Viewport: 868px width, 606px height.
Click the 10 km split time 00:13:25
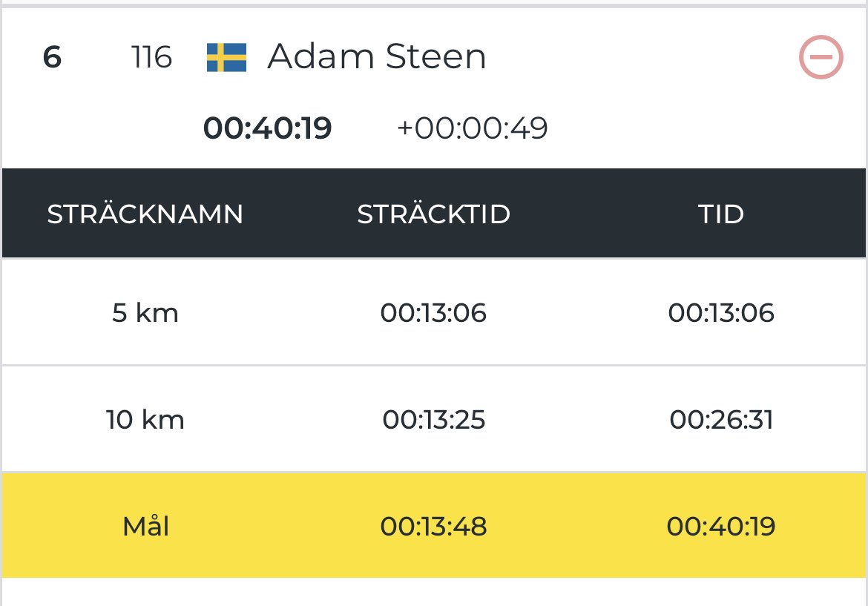(433, 420)
